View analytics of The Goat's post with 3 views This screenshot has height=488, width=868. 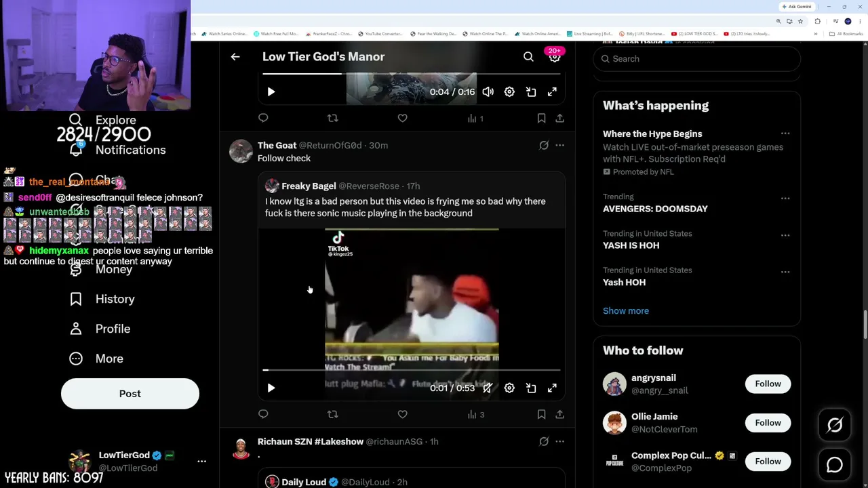pyautogui.click(x=475, y=414)
